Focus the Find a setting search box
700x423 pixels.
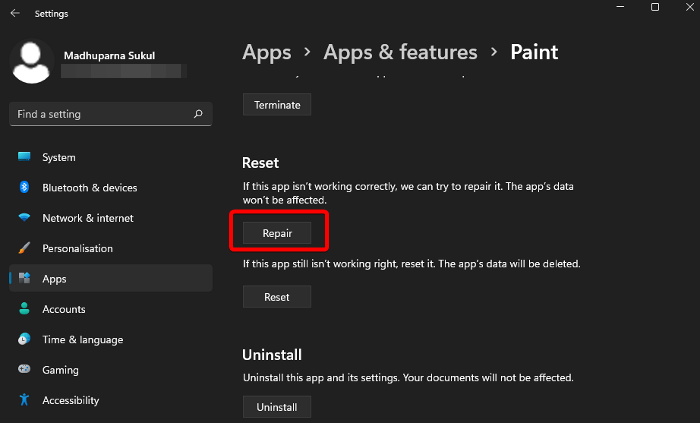[100, 114]
